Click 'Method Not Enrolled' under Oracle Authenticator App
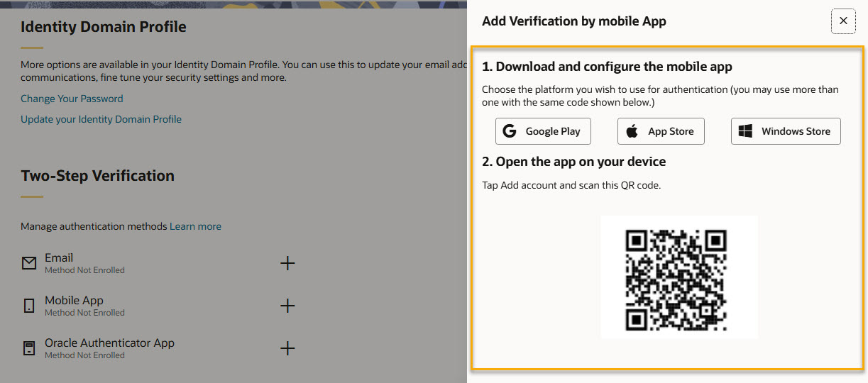Image resolution: width=868 pixels, height=383 pixels. (x=84, y=355)
